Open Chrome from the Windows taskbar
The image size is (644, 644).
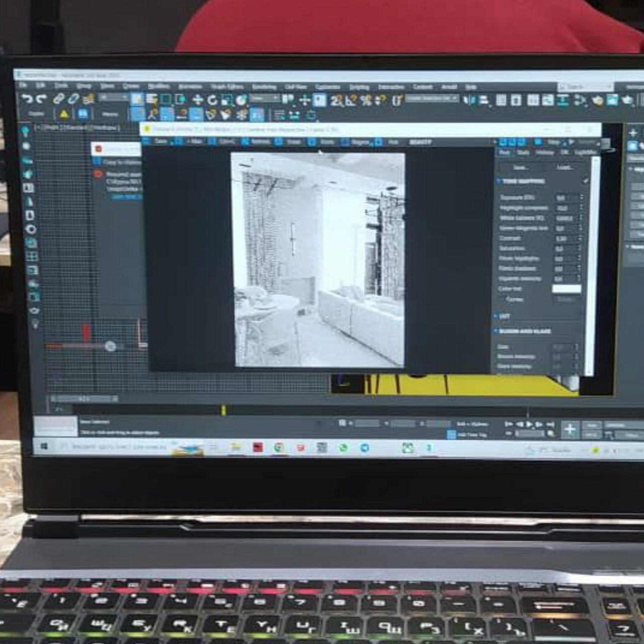pyautogui.click(x=279, y=447)
